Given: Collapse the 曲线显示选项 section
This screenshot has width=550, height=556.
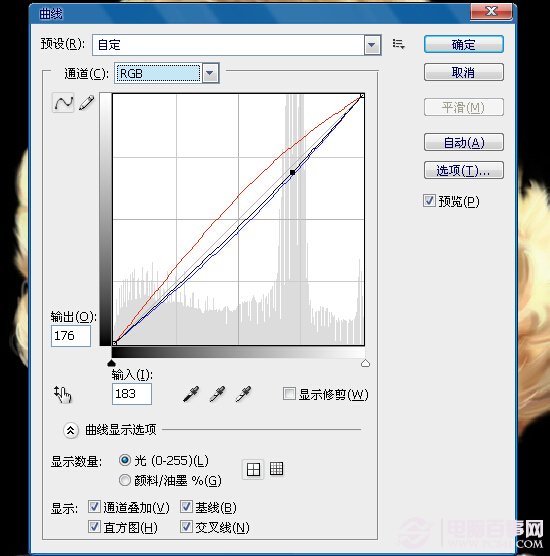Looking at the screenshot, I should 71,430.
